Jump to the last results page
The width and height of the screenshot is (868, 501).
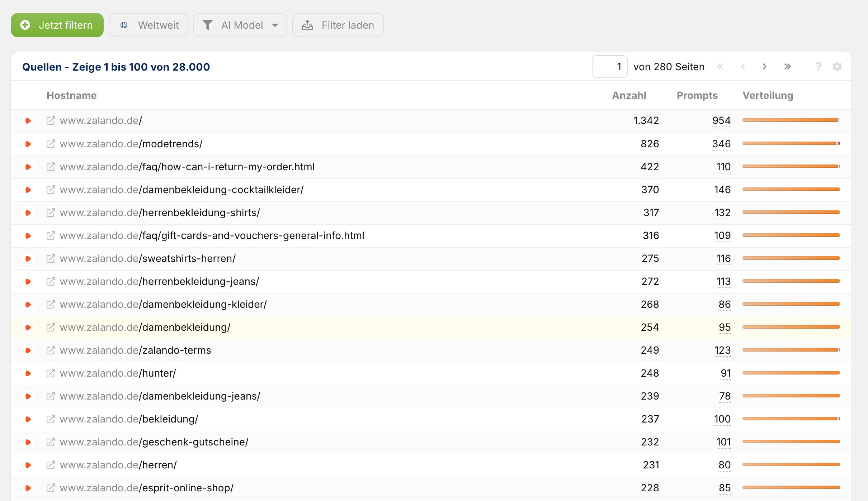coord(787,67)
